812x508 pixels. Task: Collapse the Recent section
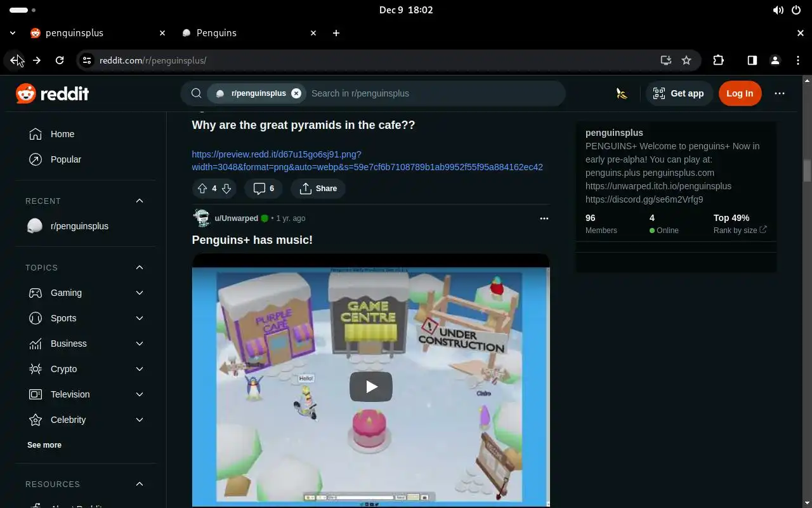[140, 201]
